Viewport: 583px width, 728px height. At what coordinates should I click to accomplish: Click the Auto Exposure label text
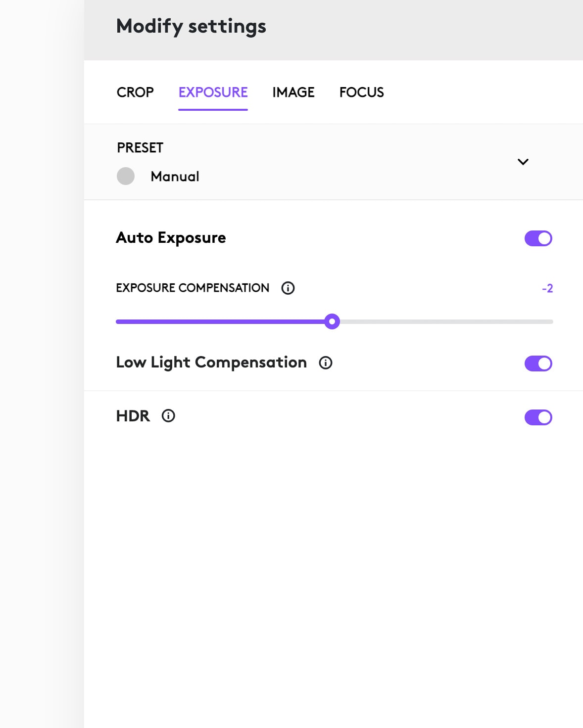[x=171, y=238]
